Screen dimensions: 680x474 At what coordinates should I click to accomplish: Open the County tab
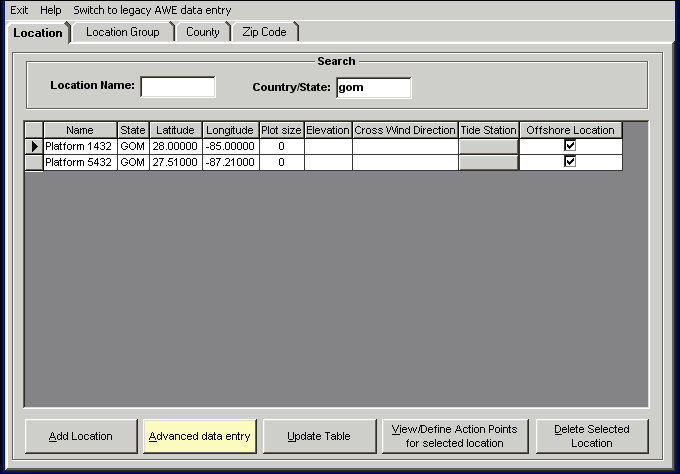coord(203,32)
